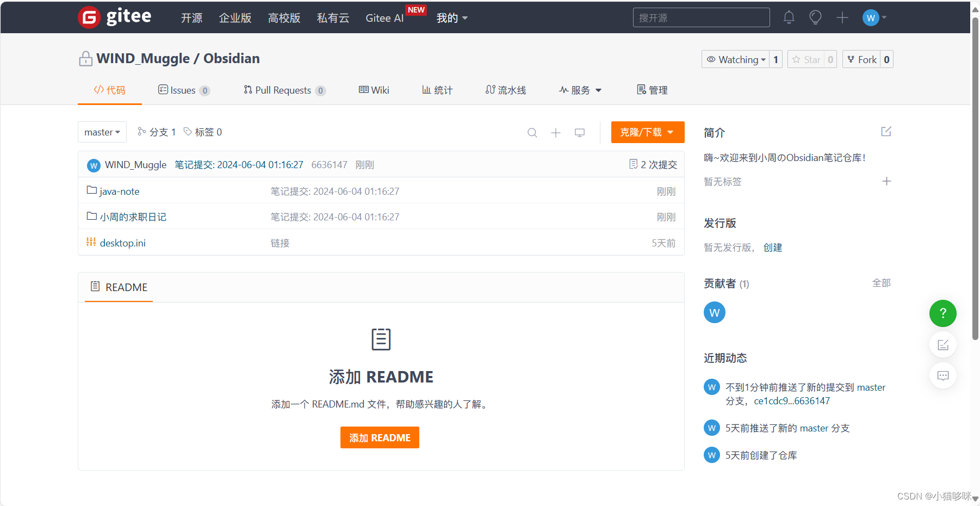This screenshot has width=980, height=506.
Task: Add a tag with plus icon beside 暂无标签
Action: coord(886,181)
